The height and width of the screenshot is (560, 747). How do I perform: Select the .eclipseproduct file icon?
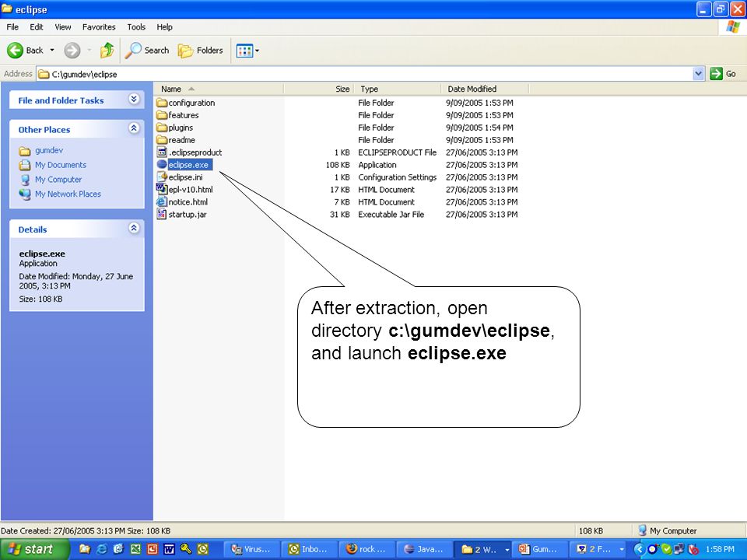point(162,152)
